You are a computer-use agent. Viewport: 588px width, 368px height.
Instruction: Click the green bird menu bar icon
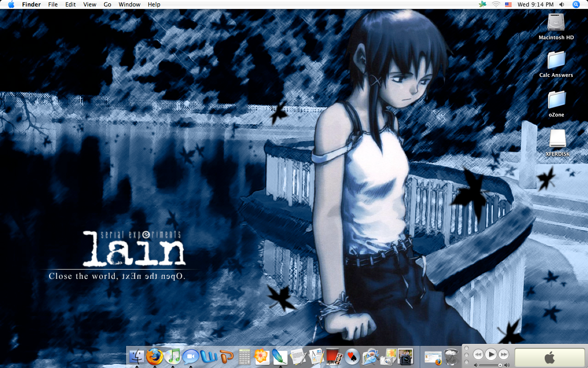click(x=483, y=4)
